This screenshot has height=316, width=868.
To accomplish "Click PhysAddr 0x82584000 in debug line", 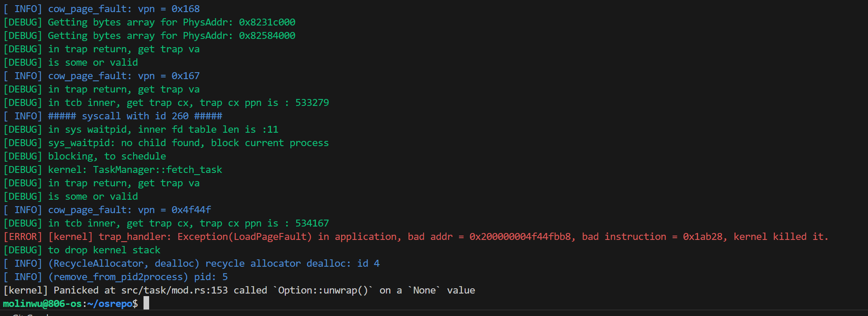I will [x=267, y=36].
